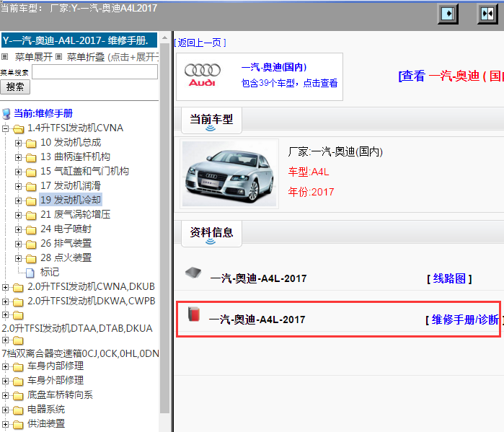Viewport: 504px width, 432px height.
Task: Expand the 供油装置 node
Action: pos(5,424)
